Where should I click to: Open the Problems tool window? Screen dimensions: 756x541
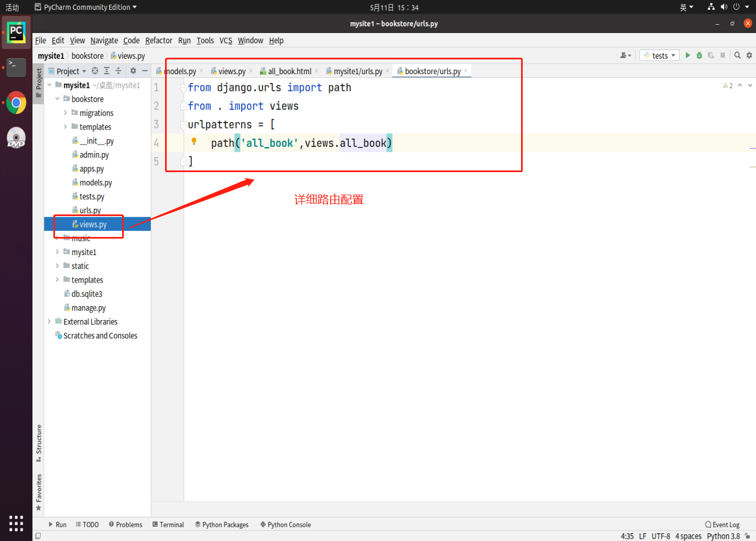pyautogui.click(x=125, y=525)
